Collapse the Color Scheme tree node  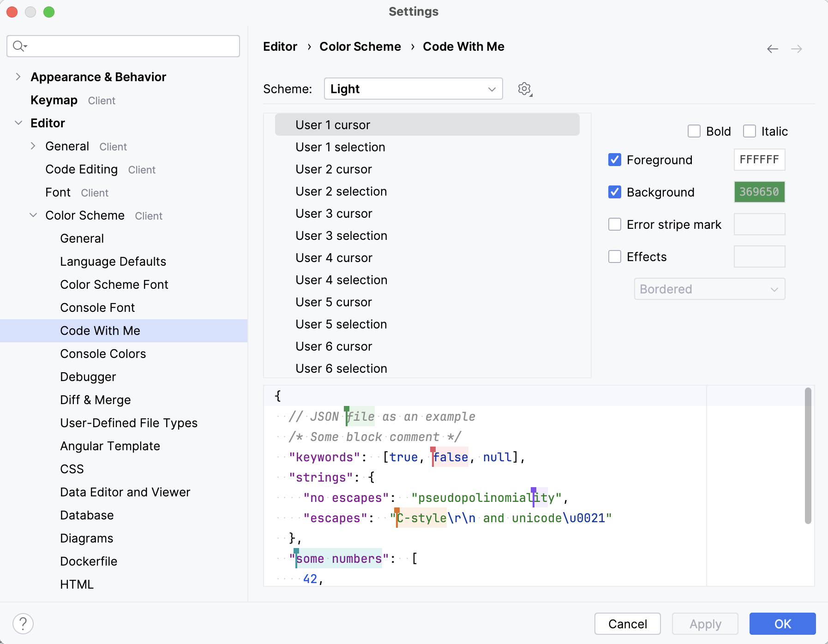[33, 215]
